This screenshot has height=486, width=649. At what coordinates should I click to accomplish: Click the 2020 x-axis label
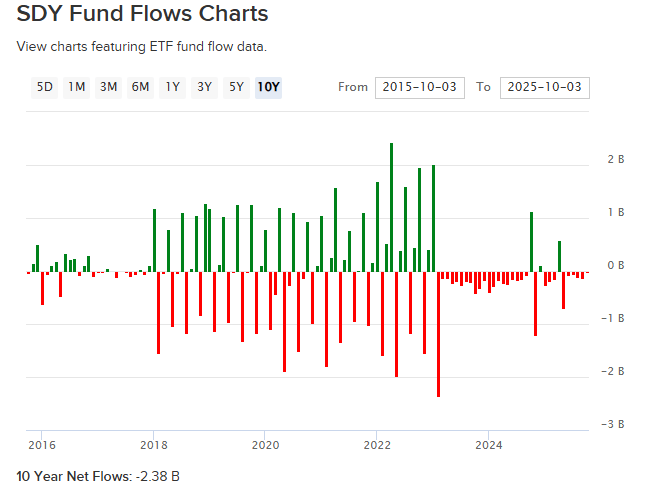coord(265,444)
